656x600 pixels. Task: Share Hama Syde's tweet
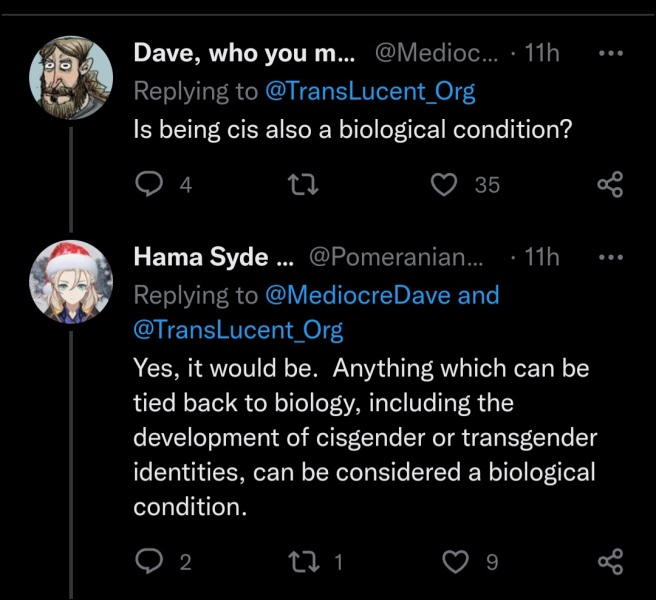(609, 561)
